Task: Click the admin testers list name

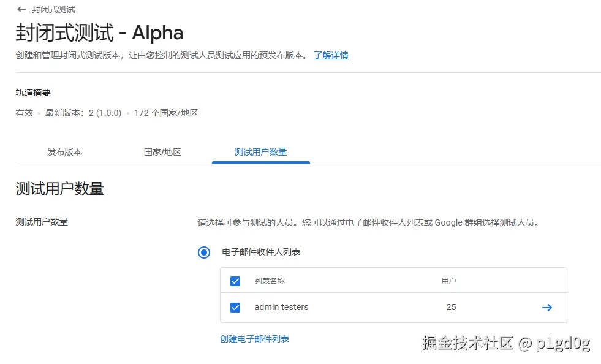Action: [281, 307]
